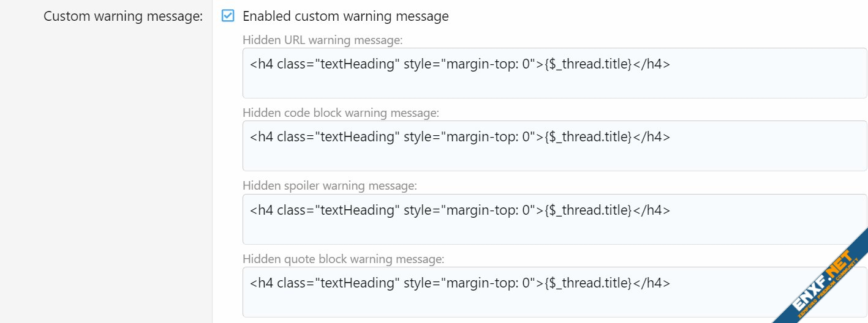Click the 'Hidden URL warning message:' label
The width and height of the screenshot is (868, 323).
(322, 40)
